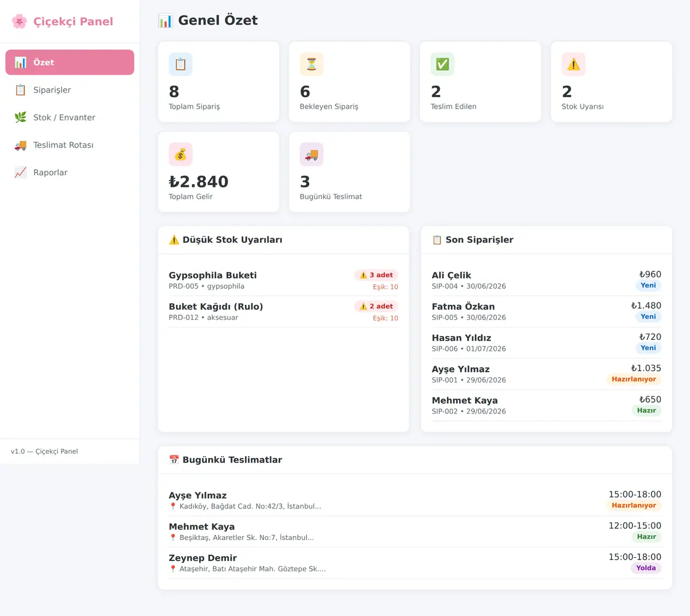Open the Özet menu item
Viewport: 690px width, 616px height.
[70, 62]
